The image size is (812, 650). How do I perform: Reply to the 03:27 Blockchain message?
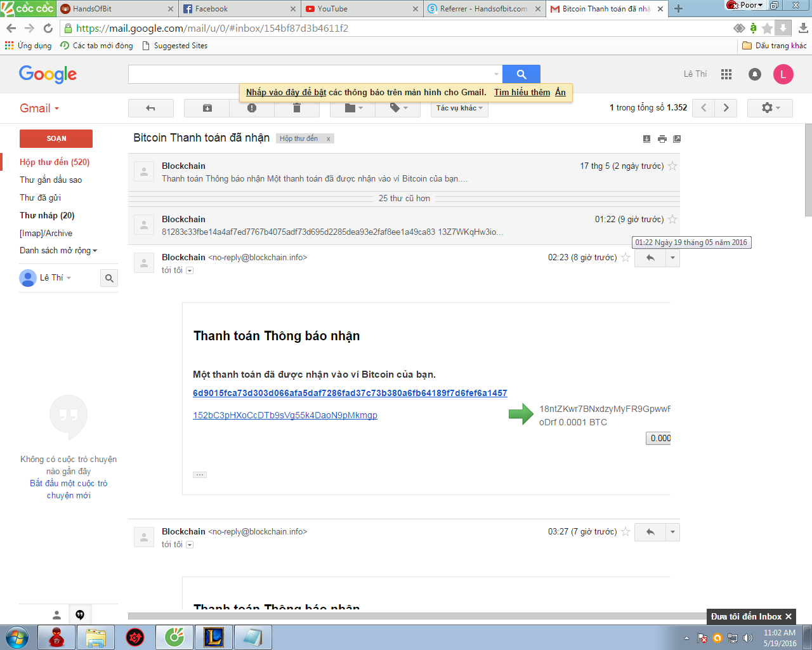[x=650, y=532]
